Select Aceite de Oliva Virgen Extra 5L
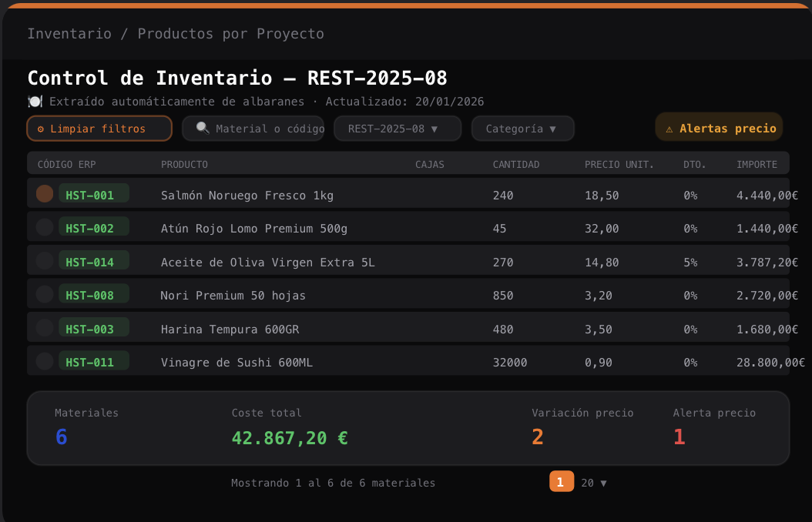 (268, 263)
